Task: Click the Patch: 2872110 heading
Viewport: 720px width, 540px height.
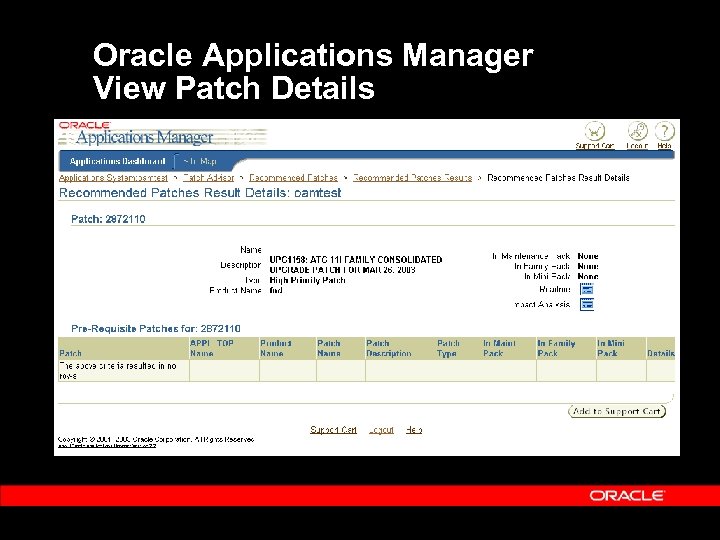Action: 108,219
